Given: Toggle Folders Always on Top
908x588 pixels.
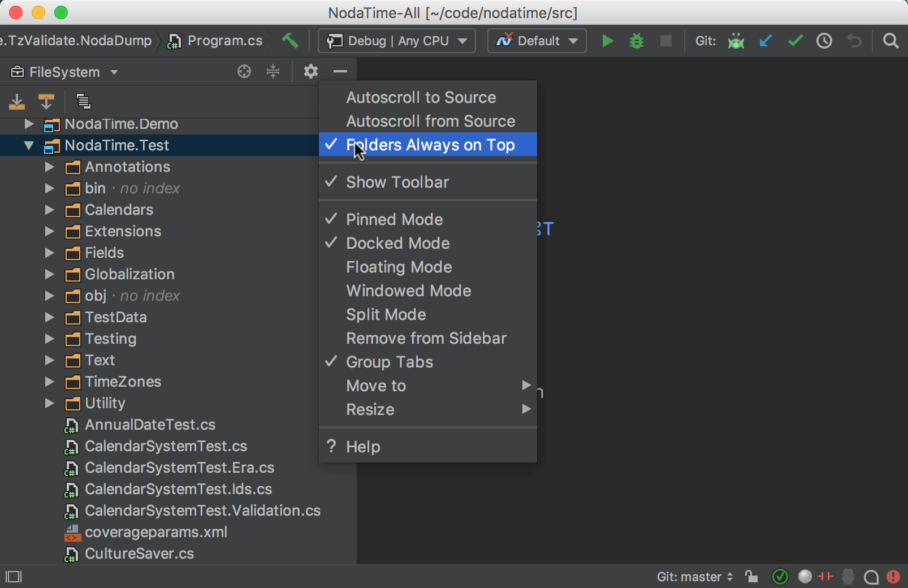Looking at the screenshot, I should coord(428,145).
